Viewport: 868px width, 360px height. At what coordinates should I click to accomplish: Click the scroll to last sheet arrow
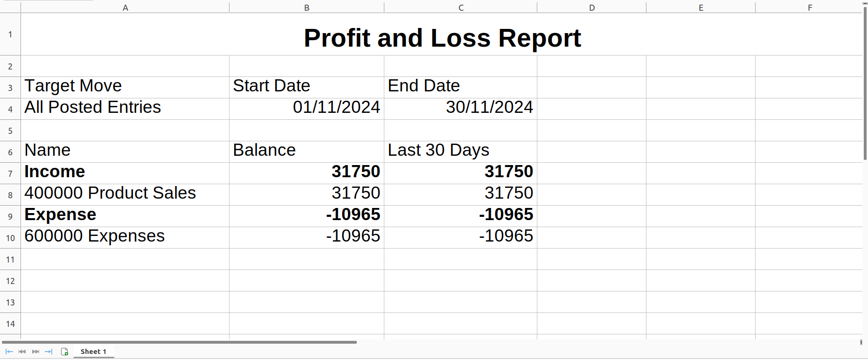tap(49, 352)
